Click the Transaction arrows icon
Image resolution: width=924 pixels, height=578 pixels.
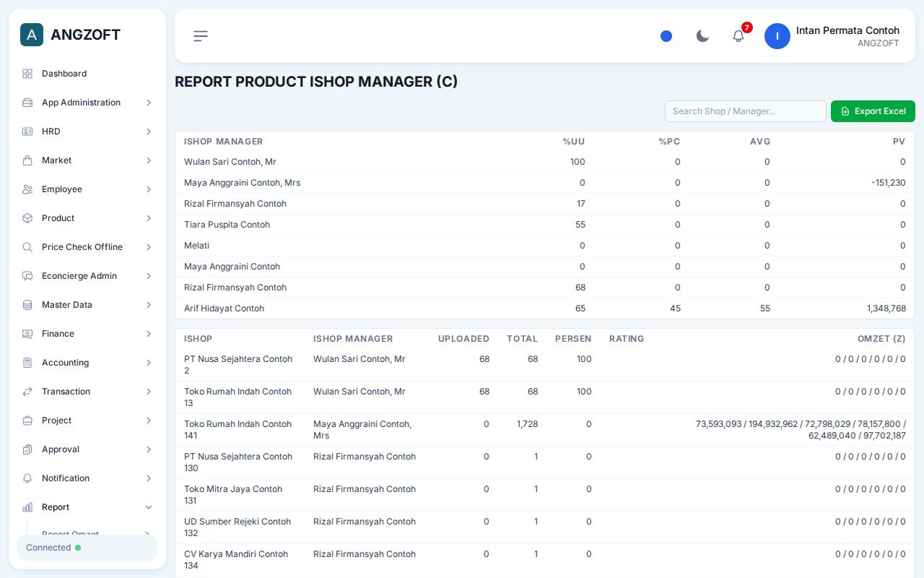pos(27,392)
